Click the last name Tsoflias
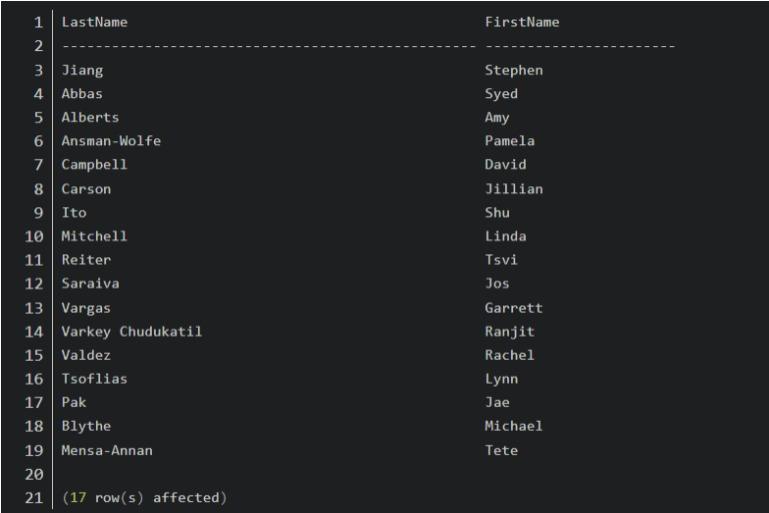 [95, 379]
